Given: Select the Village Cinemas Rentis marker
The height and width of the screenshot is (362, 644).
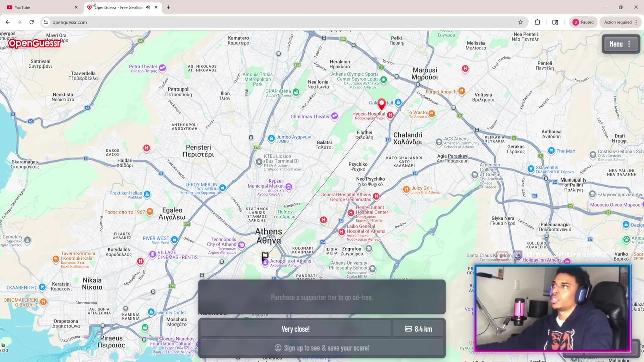Looking at the screenshot, I should pyautogui.click(x=153, y=254).
